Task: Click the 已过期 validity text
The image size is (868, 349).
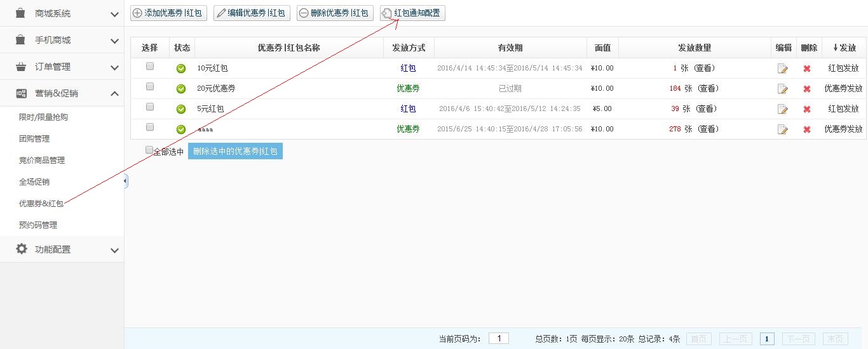Action: click(510, 88)
